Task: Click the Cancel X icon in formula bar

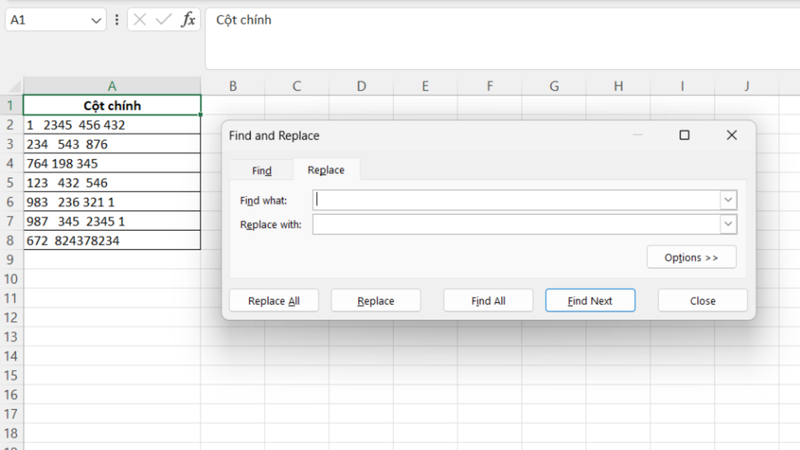Action: [x=141, y=20]
